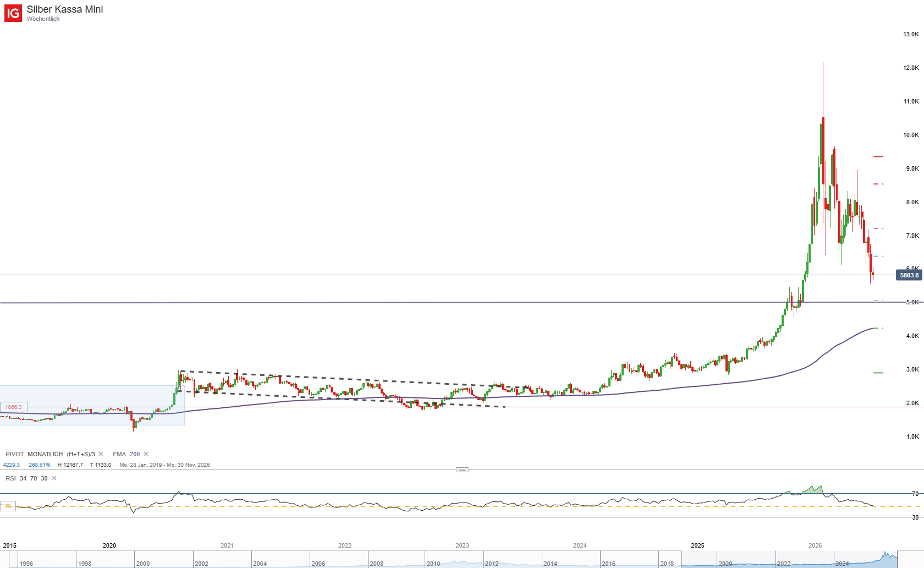924x568 pixels.
Task: Click the green pivot support marker near 3.0K
Action: pyautogui.click(x=878, y=373)
